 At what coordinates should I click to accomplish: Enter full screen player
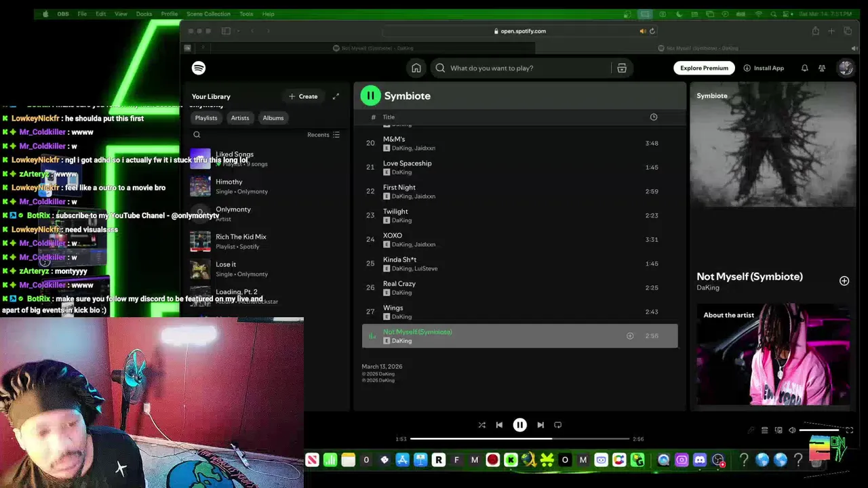[849, 430]
